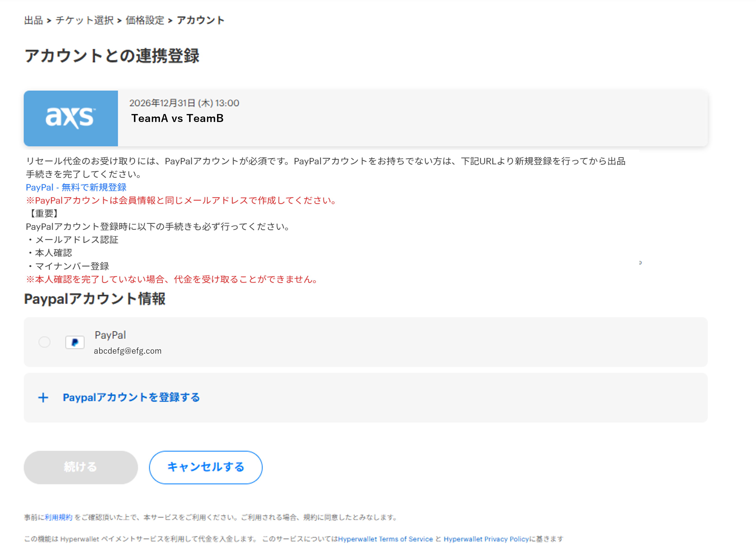
Task: Click the plus icon to add PayPal account
Action: tap(43, 398)
